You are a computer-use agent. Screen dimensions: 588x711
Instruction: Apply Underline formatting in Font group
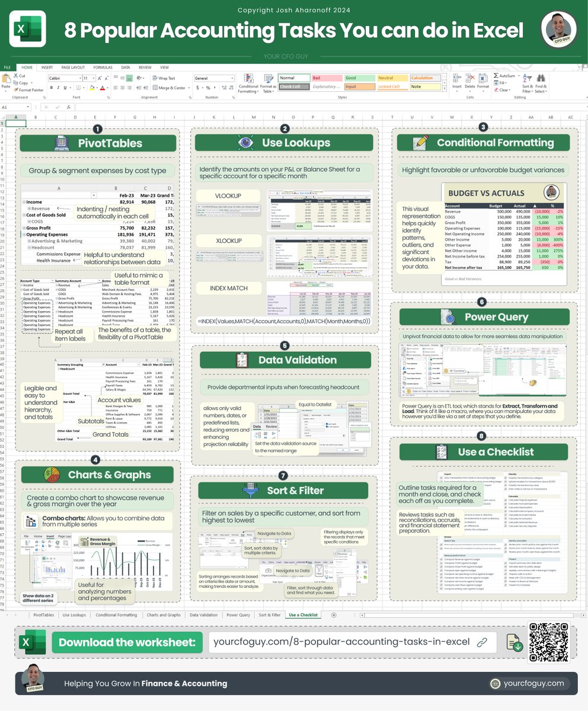65,88
